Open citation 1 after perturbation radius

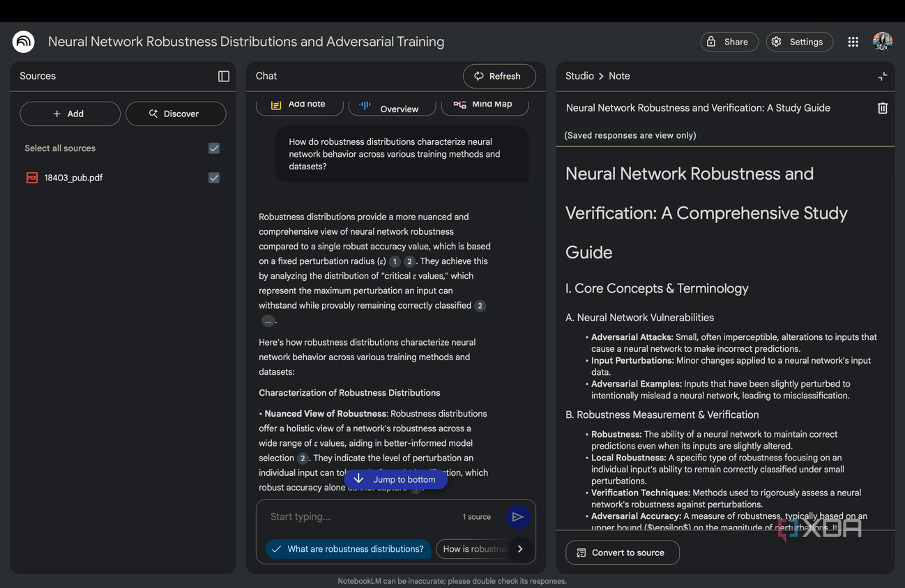coord(395,261)
